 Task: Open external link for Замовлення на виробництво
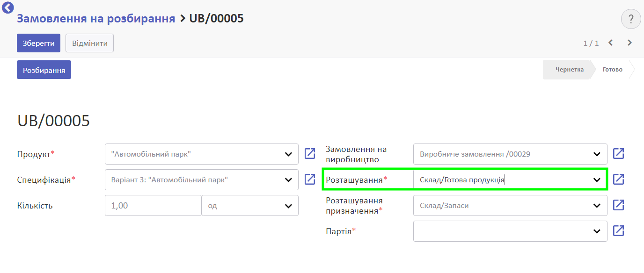[x=619, y=154]
